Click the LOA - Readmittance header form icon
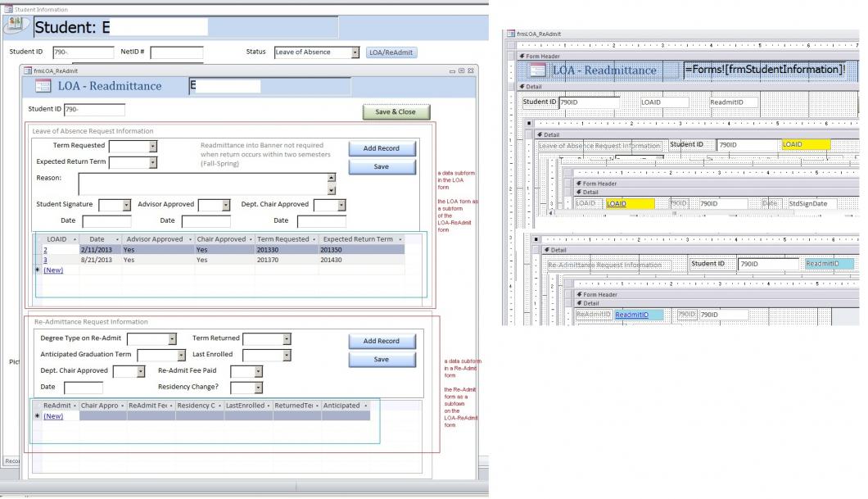Viewport: 868px width, 499px height. click(43, 86)
